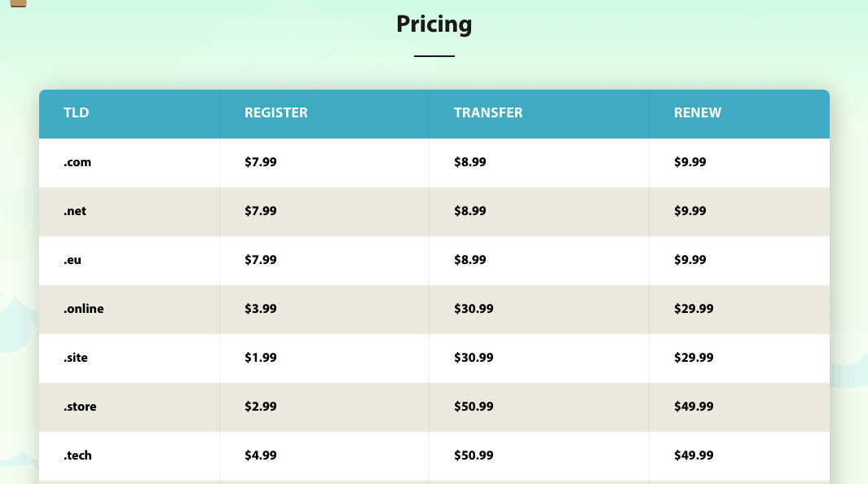This screenshot has height=484, width=868.
Task: Click the REGISTER column header
Action: pyautogui.click(x=276, y=112)
